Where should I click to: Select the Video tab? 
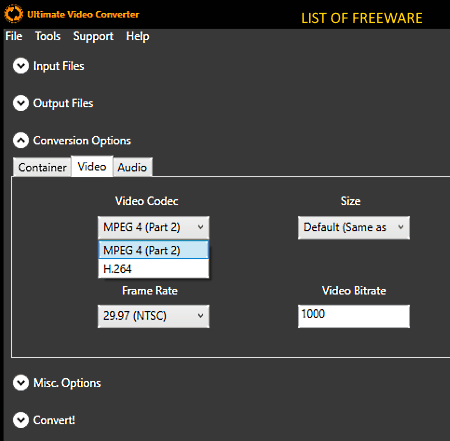pyautogui.click(x=92, y=166)
